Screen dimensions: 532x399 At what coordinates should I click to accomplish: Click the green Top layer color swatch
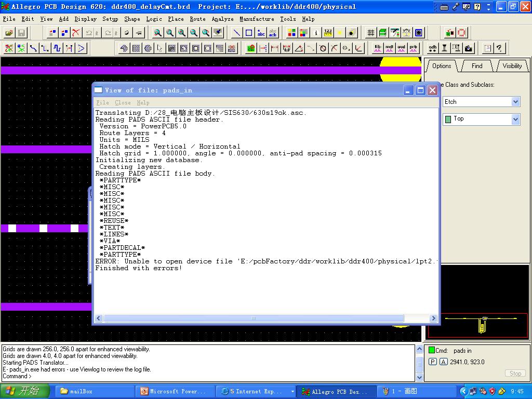coord(448,119)
